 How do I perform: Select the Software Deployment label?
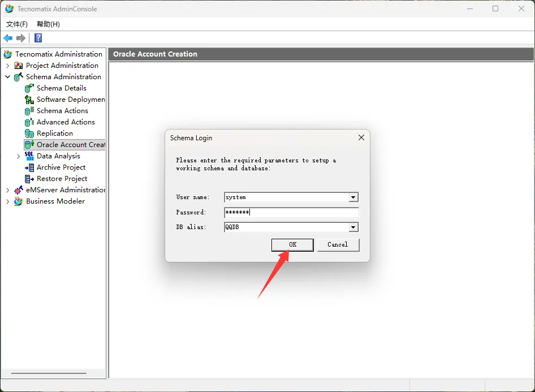71,100
